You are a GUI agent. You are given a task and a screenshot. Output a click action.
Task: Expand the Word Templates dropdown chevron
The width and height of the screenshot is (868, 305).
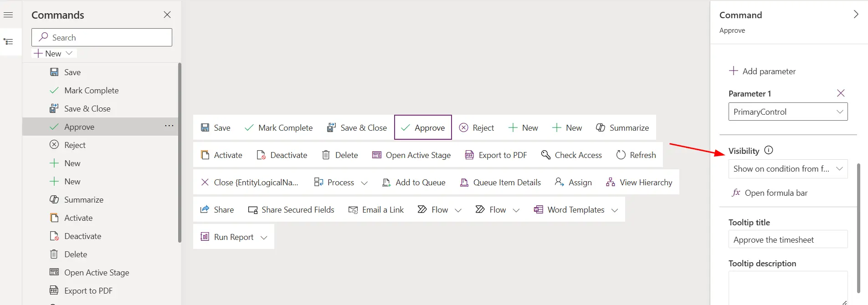point(615,210)
